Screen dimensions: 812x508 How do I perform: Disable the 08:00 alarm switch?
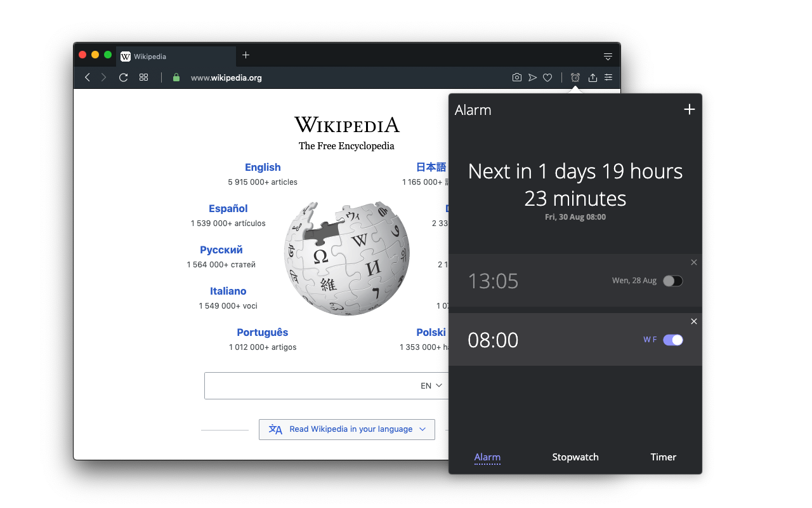click(673, 340)
